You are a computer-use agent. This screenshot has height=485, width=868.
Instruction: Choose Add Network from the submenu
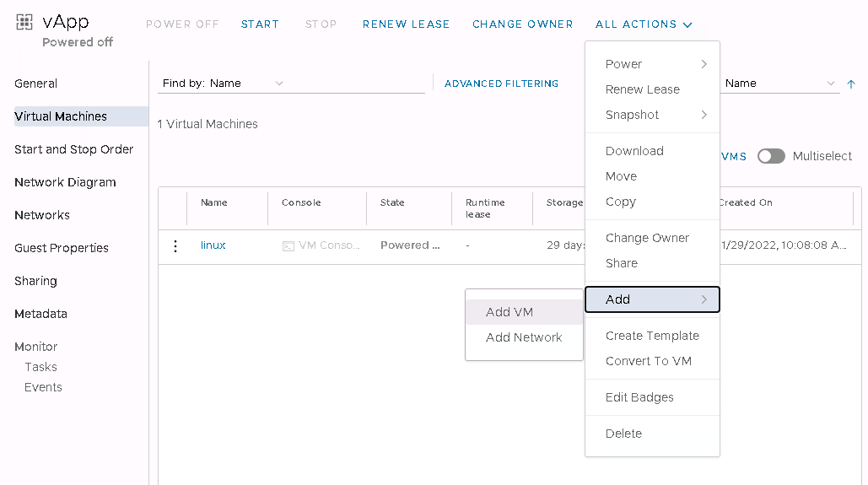point(524,337)
